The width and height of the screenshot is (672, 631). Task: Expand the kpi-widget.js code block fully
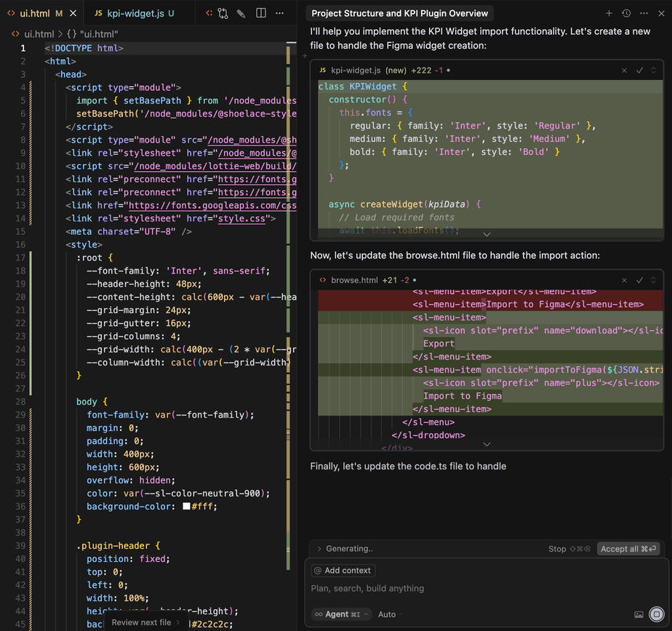(x=654, y=71)
